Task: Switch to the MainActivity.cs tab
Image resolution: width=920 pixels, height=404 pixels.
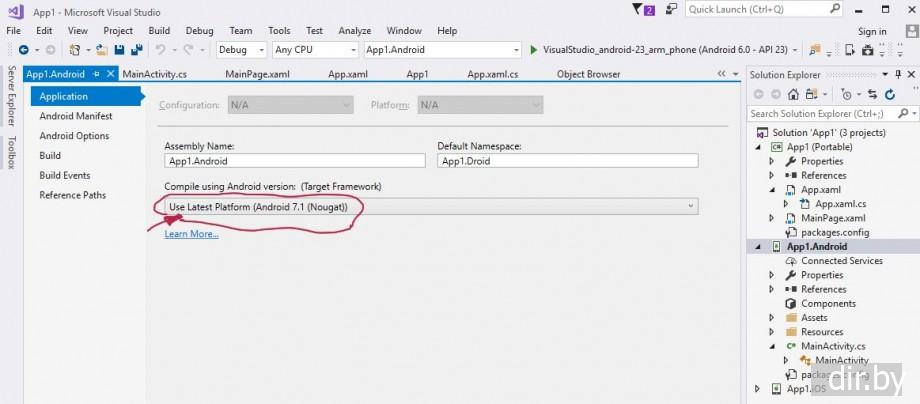Action: point(154,74)
